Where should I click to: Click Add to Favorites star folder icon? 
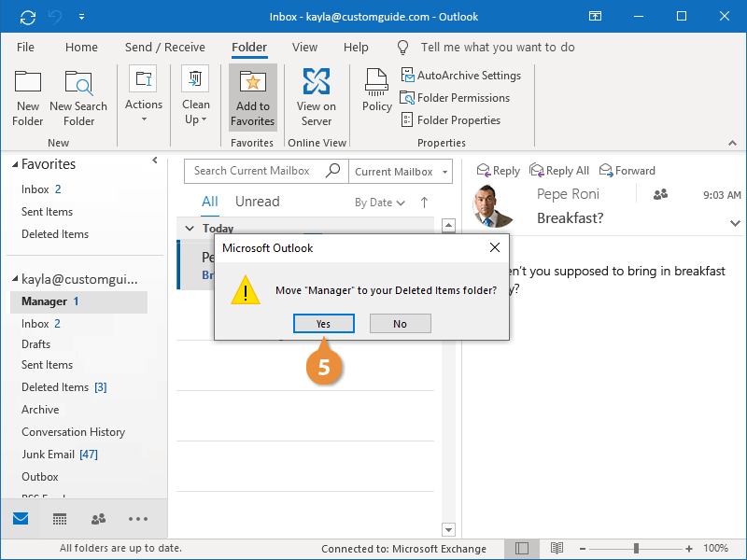[x=252, y=81]
